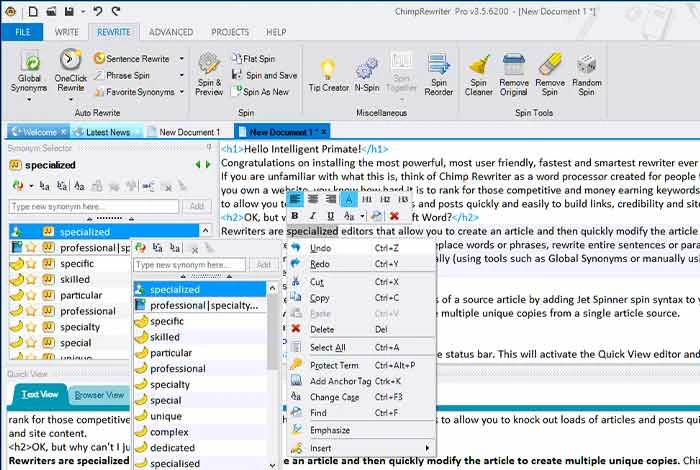Switch to Latest News document tab
Viewport: 700px width, 470px height.
point(107,132)
